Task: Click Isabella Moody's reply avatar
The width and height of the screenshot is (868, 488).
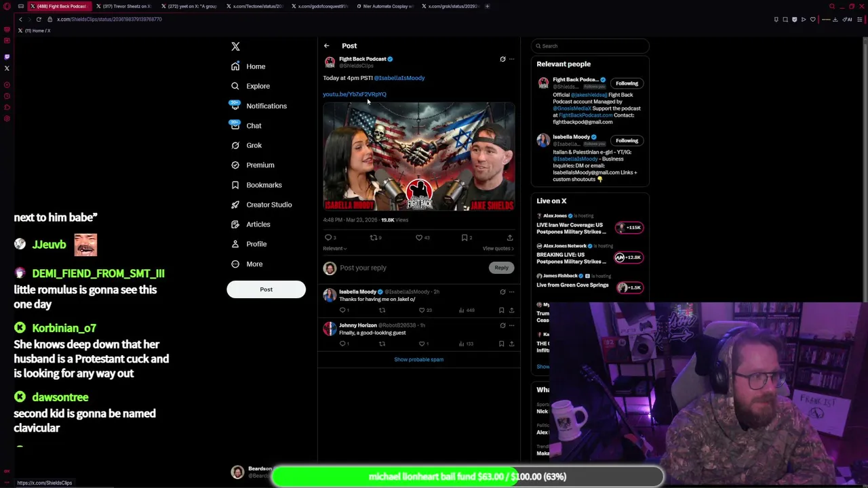Action: tap(330, 295)
